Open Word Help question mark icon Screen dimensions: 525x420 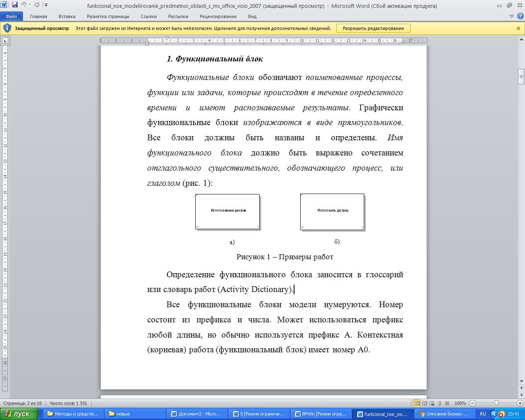pyautogui.click(x=520, y=16)
